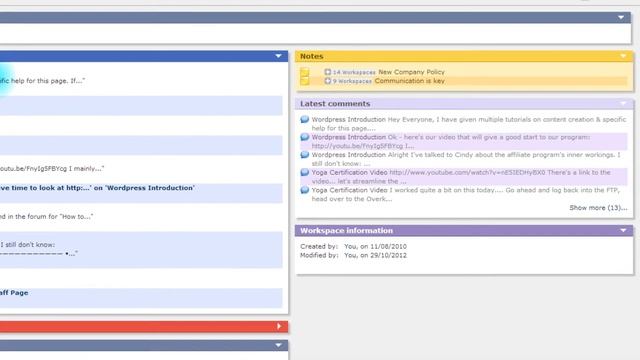
Task: Click the note icon beside Communication is key
Action: pyautogui.click(x=304, y=81)
